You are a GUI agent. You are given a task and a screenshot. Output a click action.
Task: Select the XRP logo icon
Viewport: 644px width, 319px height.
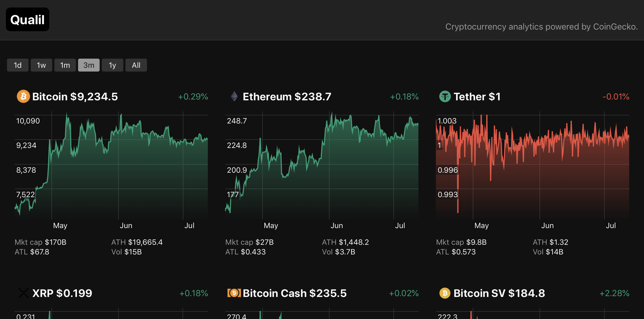click(x=23, y=293)
